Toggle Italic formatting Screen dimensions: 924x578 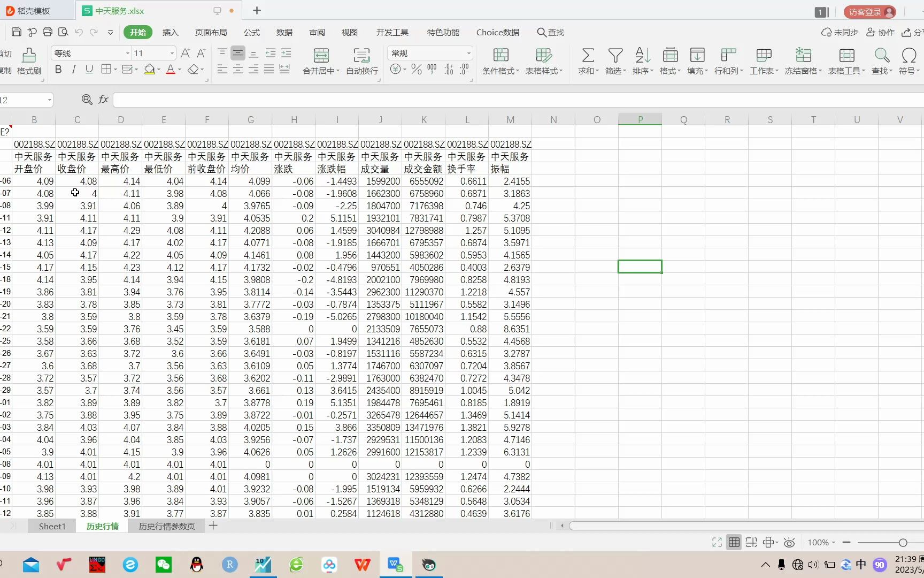click(x=74, y=69)
